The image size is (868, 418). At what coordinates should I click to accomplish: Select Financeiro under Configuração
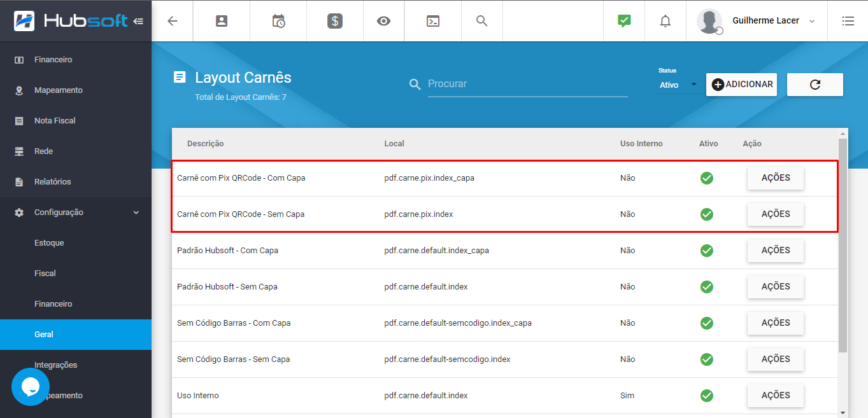pos(76,304)
